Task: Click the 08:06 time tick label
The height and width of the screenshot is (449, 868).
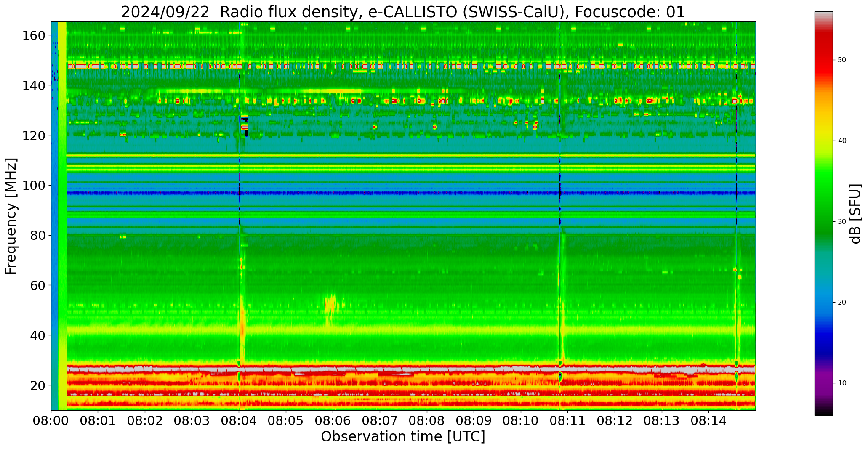Action: 333,420
